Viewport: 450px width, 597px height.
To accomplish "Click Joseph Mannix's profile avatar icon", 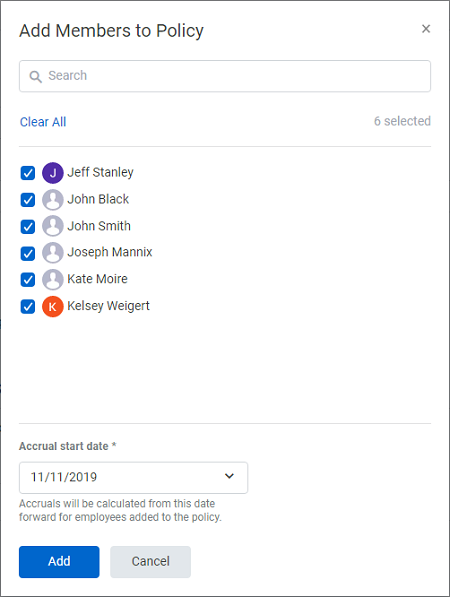I will (x=53, y=253).
